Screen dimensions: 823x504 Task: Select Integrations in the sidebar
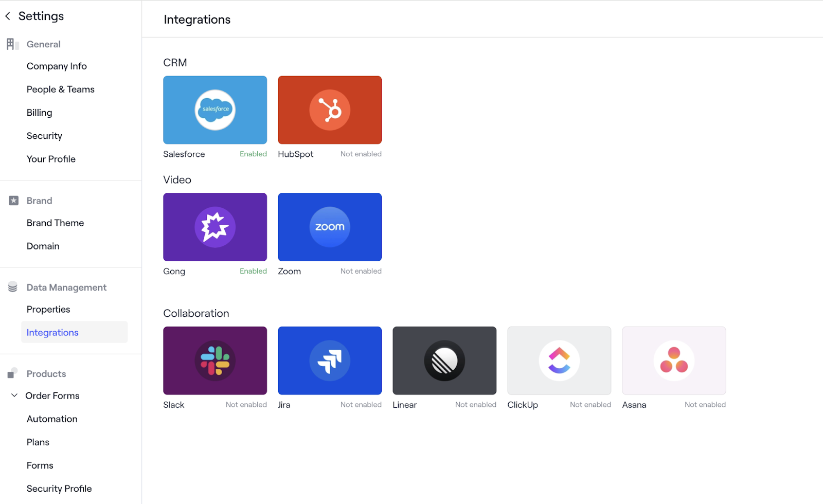pos(52,332)
